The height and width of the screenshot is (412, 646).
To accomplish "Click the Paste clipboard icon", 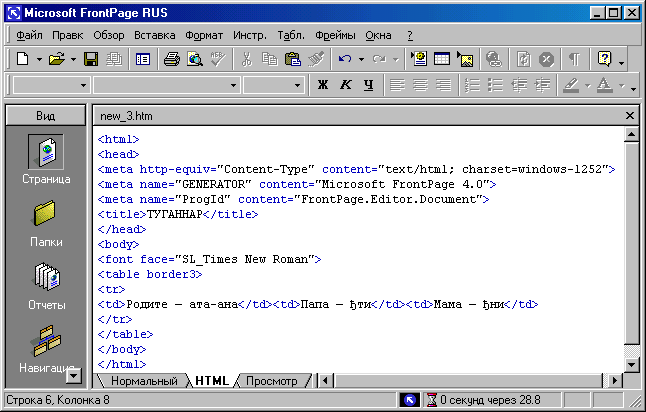I will [x=293, y=60].
